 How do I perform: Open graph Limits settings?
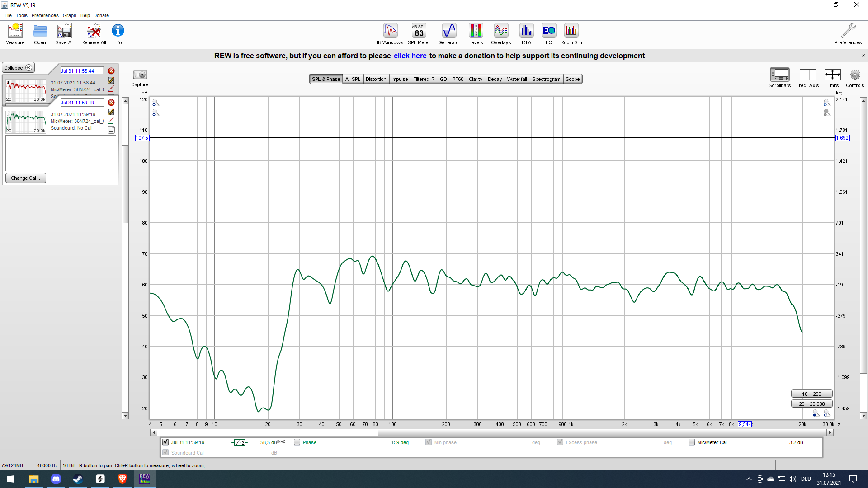pyautogui.click(x=832, y=77)
